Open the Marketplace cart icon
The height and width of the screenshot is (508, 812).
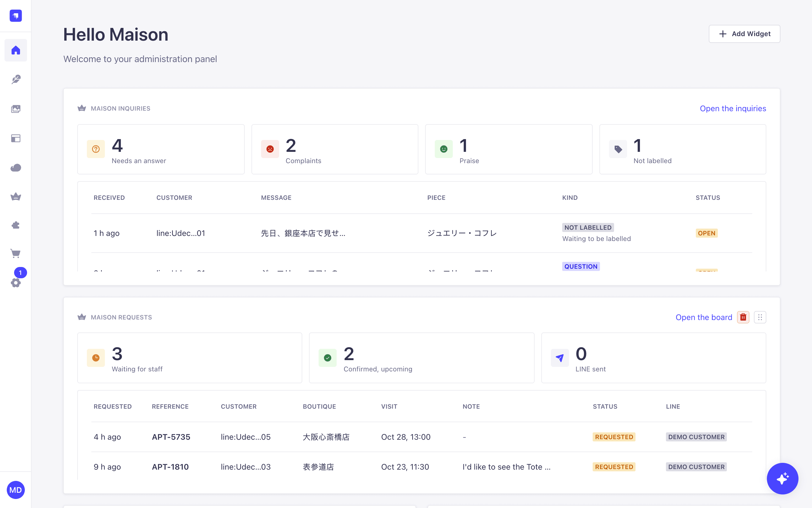point(16,254)
